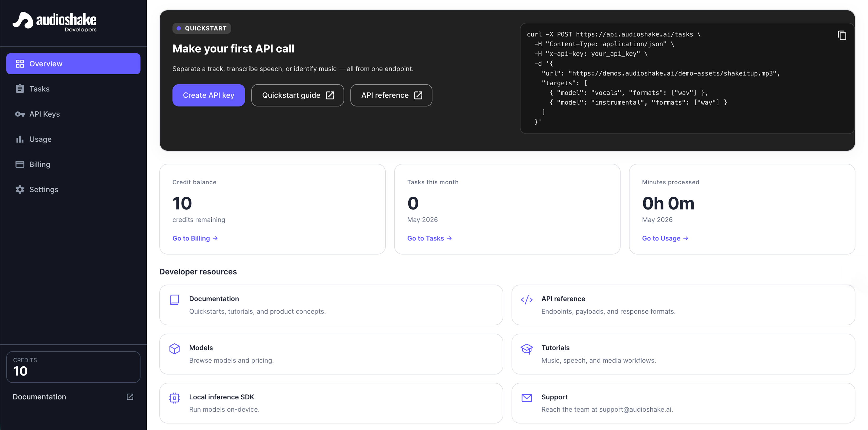Viewport: 868px width, 430px height.
Task: Click the 'Tasks this month' label
Action: [433, 182]
